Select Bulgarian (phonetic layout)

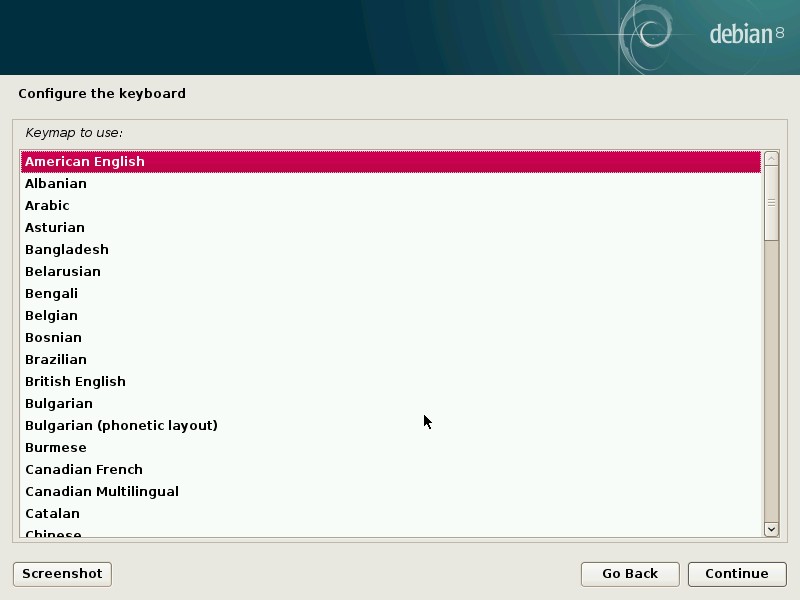coord(391,425)
